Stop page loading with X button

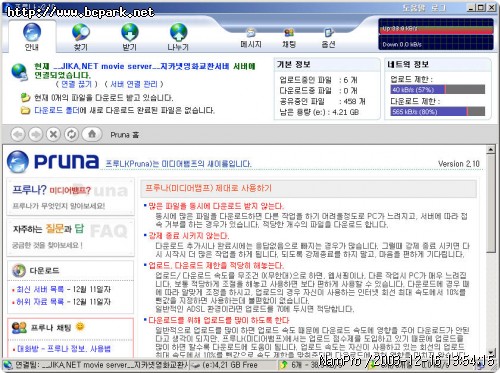pos(53,134)
